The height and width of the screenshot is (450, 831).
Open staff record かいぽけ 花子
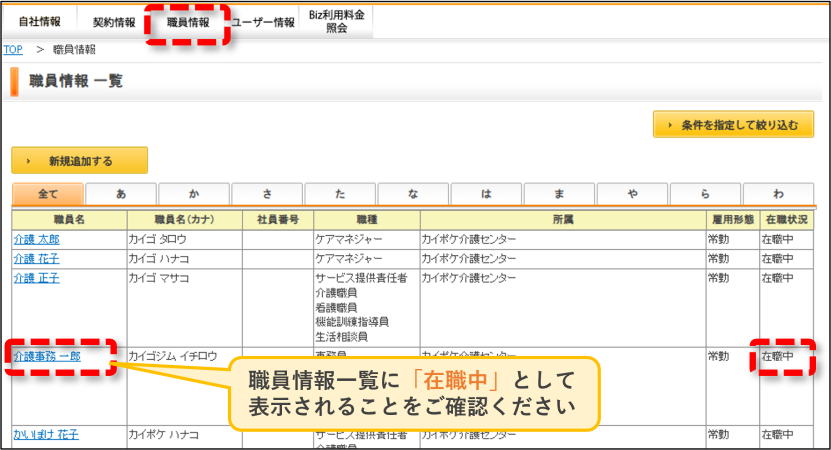[46, 434]
